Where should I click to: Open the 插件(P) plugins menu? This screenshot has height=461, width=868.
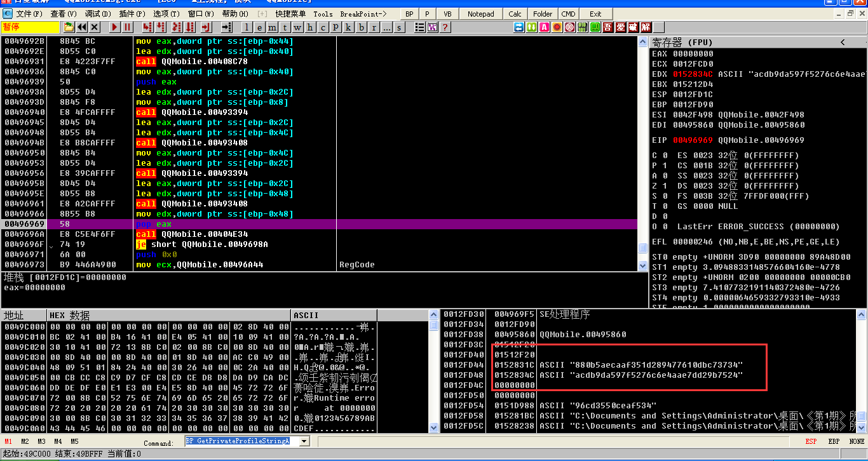132,13
